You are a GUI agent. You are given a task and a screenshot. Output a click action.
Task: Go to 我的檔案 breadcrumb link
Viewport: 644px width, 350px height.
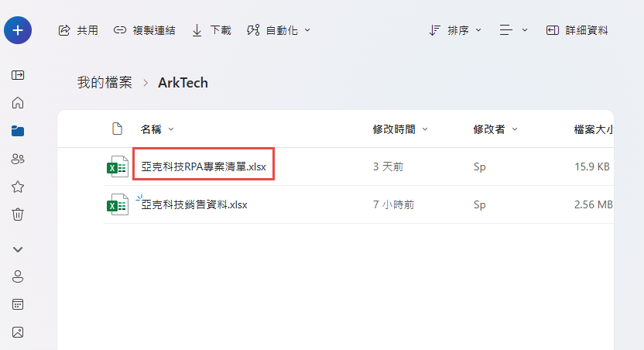click(104, 83)
